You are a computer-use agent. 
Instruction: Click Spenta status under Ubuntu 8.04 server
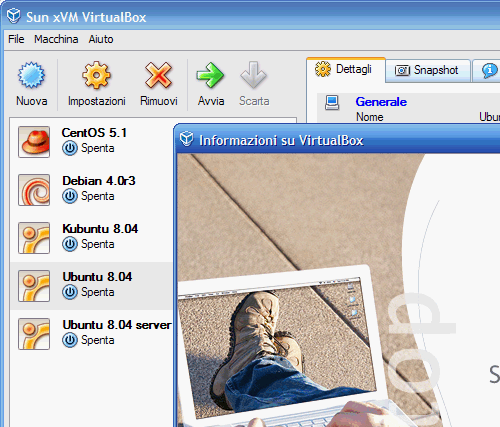click(98, 340)
